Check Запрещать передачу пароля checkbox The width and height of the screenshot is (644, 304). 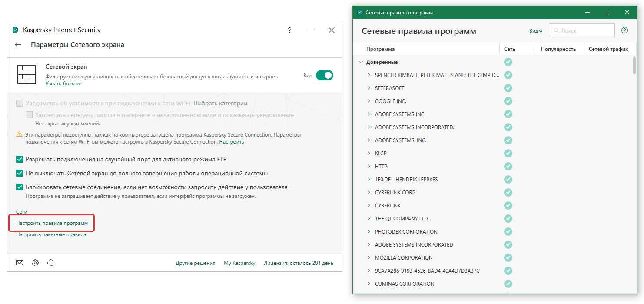tap(29, 115)
